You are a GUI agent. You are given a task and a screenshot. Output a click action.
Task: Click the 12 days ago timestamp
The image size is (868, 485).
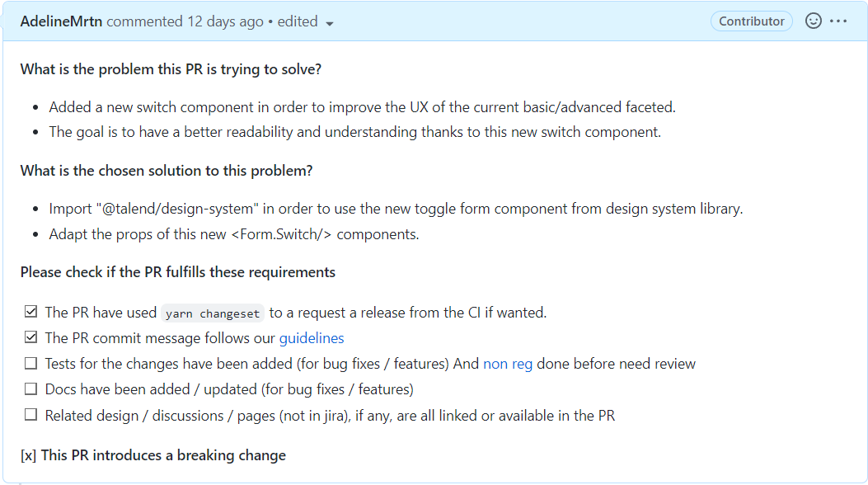225,21
